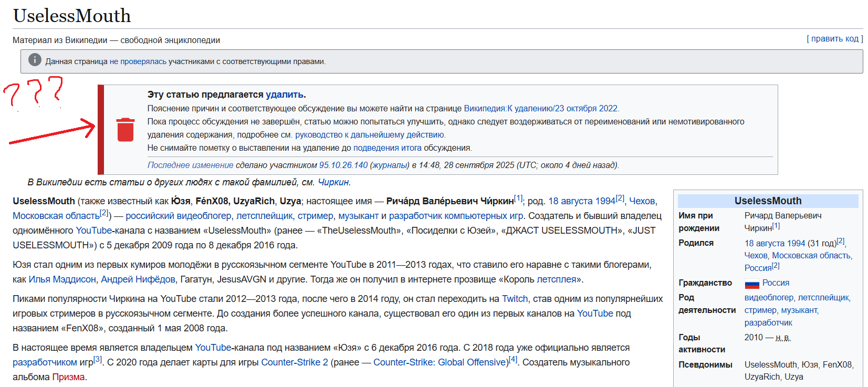868x387 pixels.
Task: Open "разработчик компьютерных игр" link
Action: click(x=456, y=216)
